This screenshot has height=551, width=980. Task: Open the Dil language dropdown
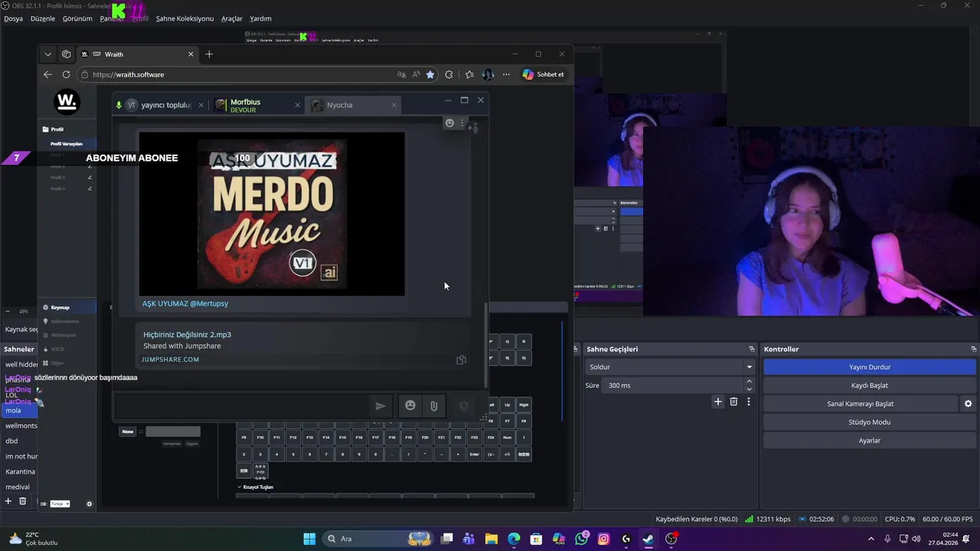pyautogui.click(x=60, y=504)
